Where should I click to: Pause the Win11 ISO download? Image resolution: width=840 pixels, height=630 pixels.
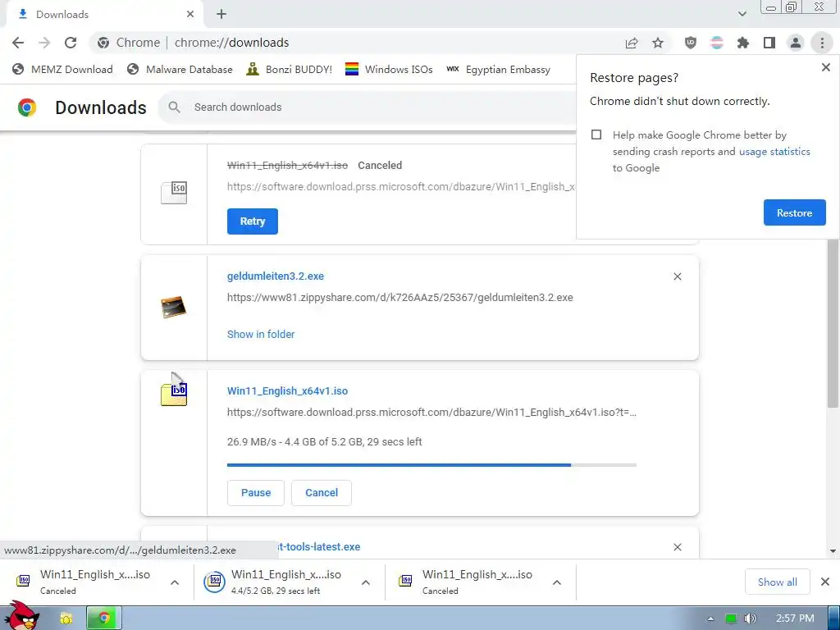[x=256, y=493]
